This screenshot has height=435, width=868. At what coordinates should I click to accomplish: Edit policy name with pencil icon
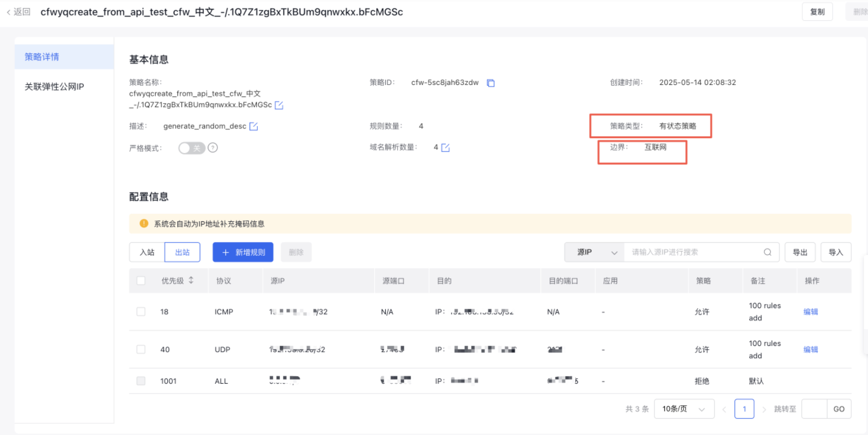point(279,105)
